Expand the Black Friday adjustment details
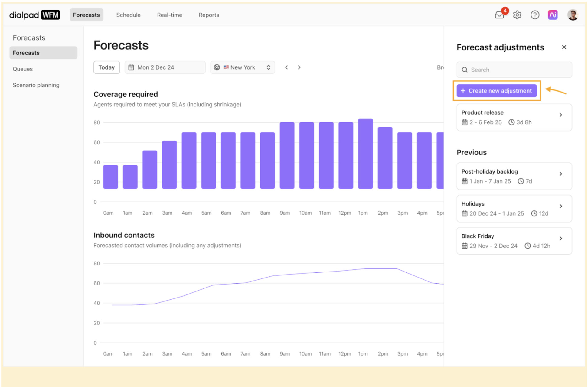This screenshot has height=387, width=588. tap(561, 238)
